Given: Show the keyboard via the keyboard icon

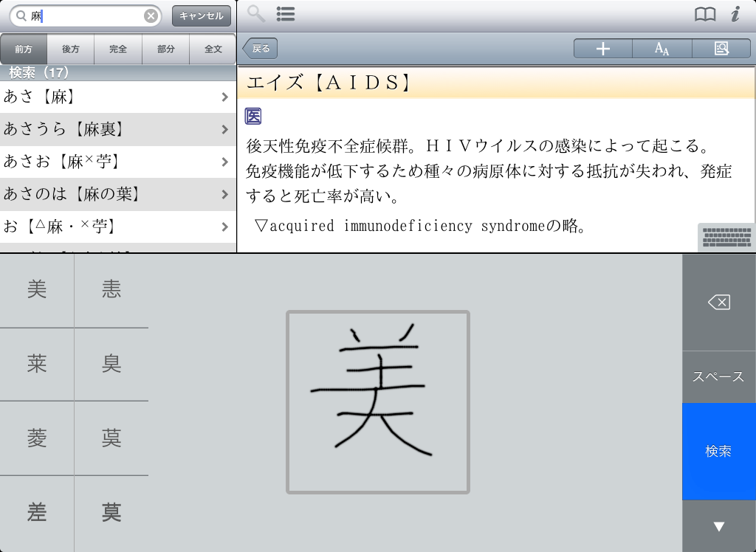Looking at the screenshot, I should point(726,238).
